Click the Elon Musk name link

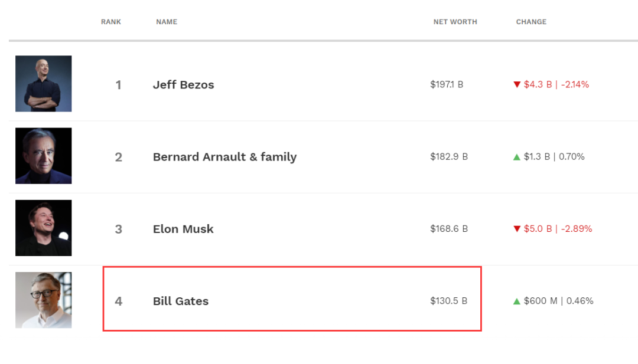point(183,229)
